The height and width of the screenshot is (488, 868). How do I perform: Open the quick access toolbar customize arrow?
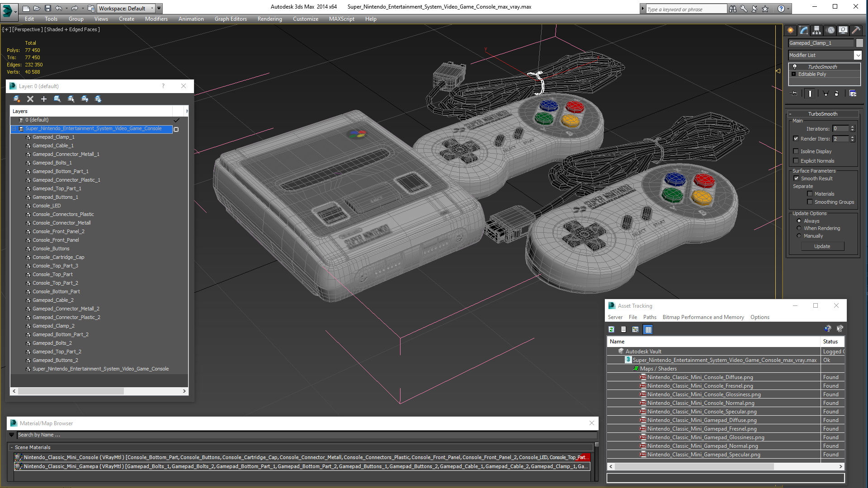pos(159,8)
